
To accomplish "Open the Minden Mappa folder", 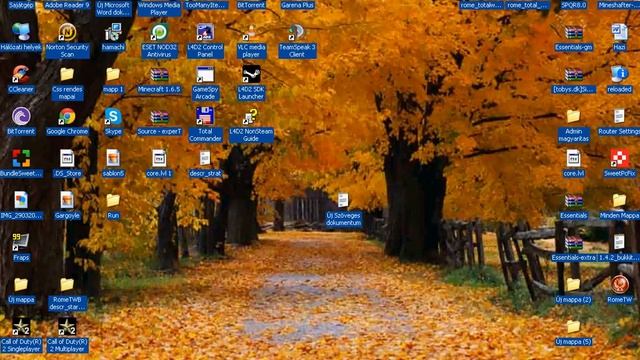I will [x=620, y=201].
